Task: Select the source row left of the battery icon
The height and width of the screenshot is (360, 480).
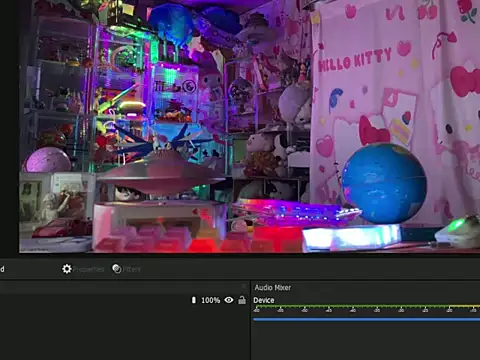Action: [95, 300]
